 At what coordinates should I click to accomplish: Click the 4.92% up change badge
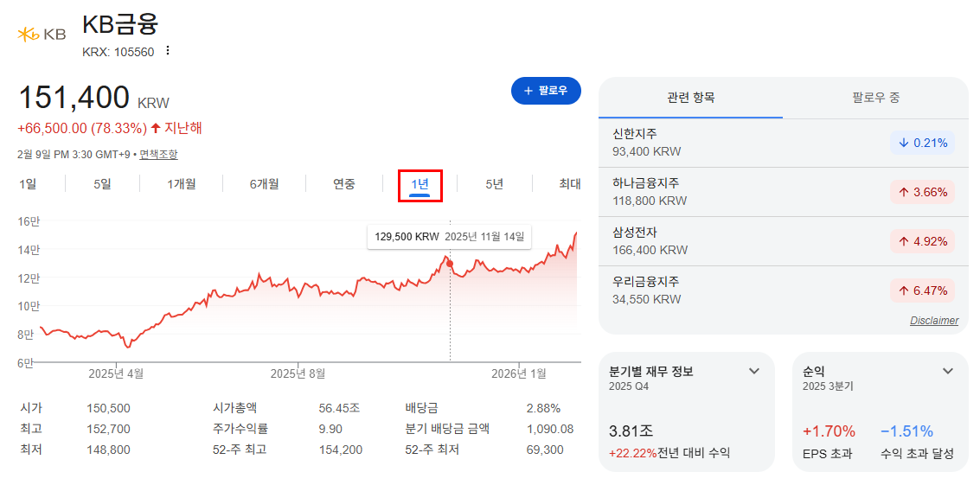click(923, 241)
